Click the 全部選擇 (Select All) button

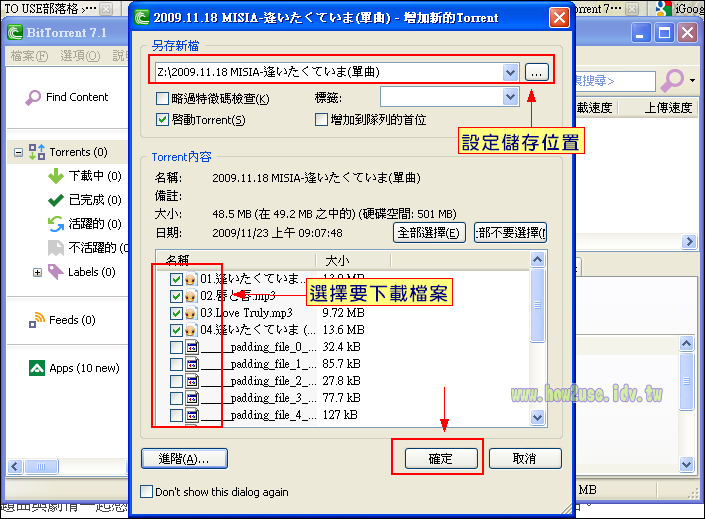429,233
